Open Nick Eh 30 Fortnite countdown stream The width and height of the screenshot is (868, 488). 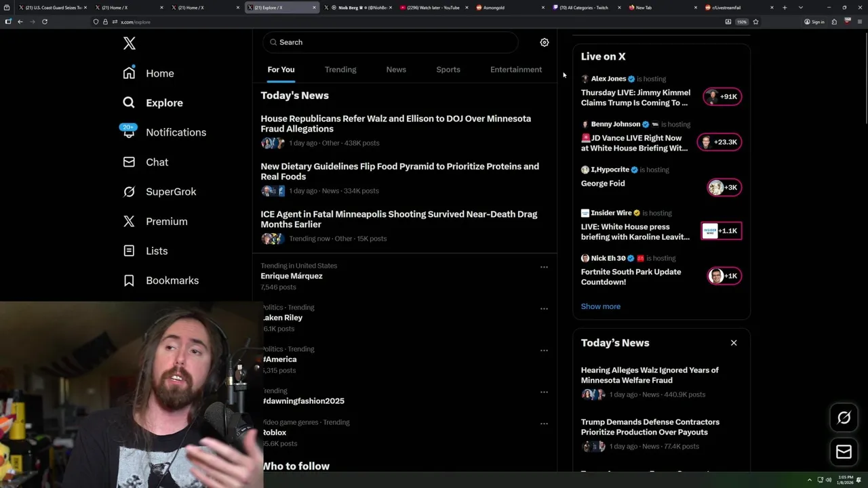coord(631,277)
